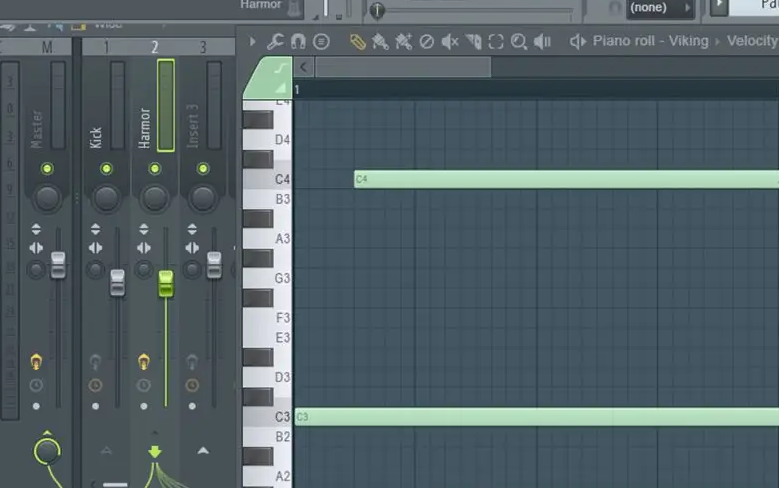Click the Harmor track pan knob
Screen dimensions: 779x488
(155, 198)
